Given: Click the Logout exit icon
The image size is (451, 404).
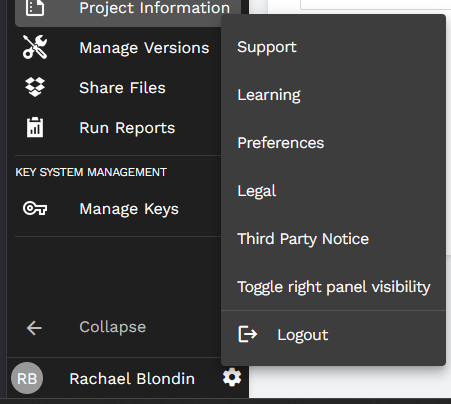Looking at the screenshot, I should pyautogui.click(x=248, y=334).
